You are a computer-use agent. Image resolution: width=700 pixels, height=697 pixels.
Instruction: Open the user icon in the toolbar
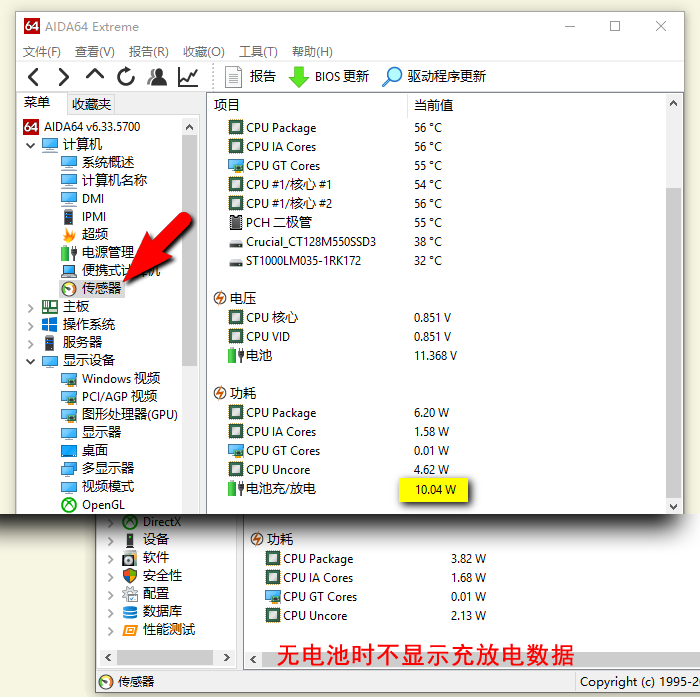[x=157, y=77]
